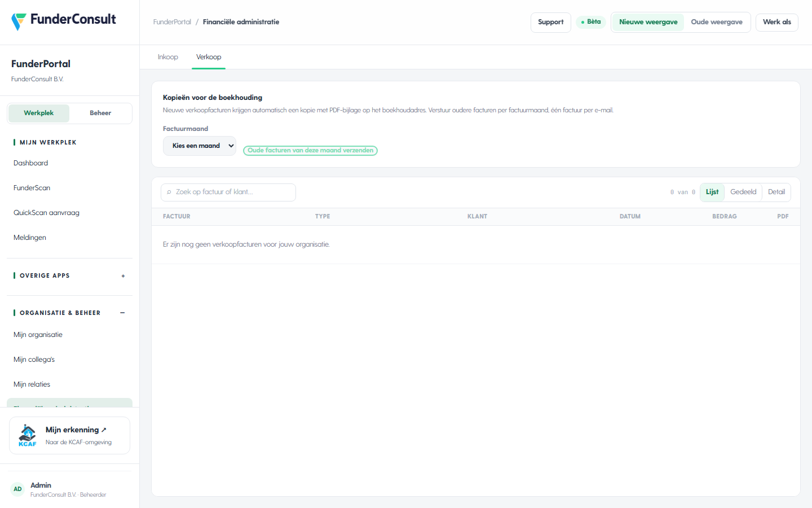Click Oude facturen van deze maand verzenden
This screenshot has width=812, height=508.
[x=310, y=150]
